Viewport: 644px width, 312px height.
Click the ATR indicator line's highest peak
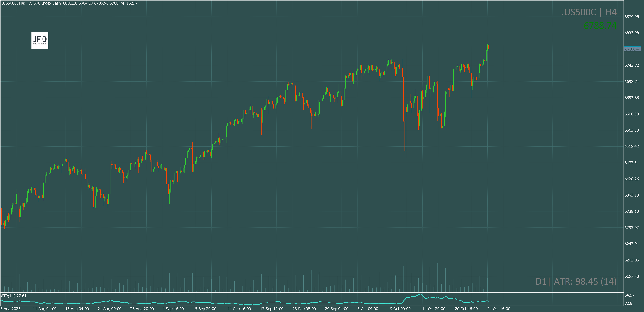click(x=421, y=294)
